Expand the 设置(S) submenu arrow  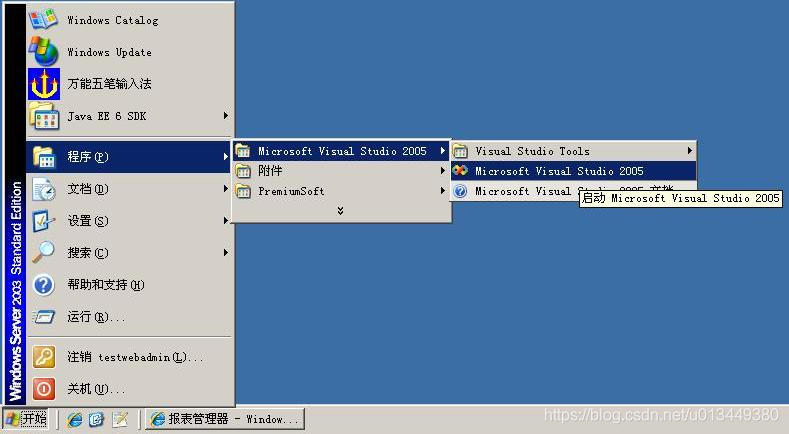(226, 221)
